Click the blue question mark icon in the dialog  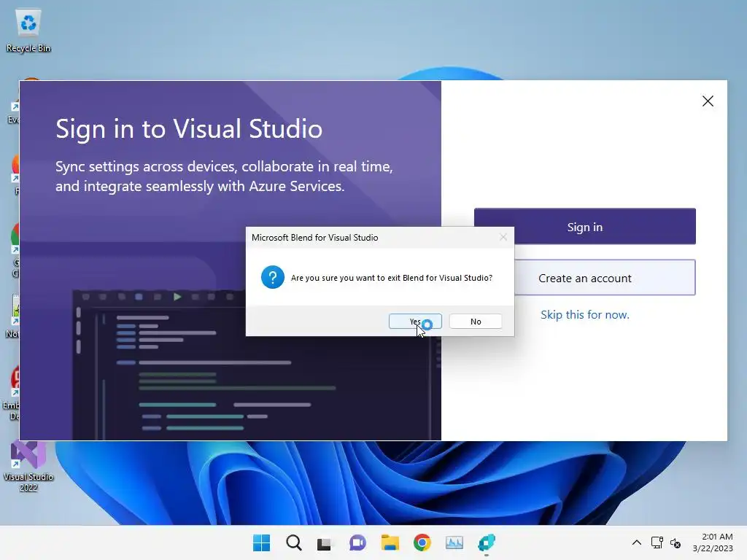pyautogui.click(x=273, y=277)
